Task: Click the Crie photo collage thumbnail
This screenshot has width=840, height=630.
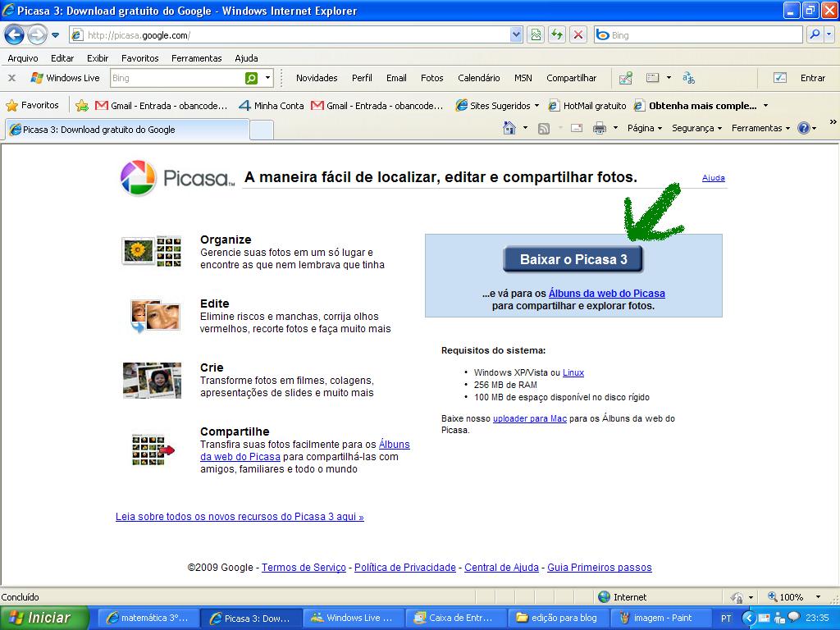Action: point(152,381)
